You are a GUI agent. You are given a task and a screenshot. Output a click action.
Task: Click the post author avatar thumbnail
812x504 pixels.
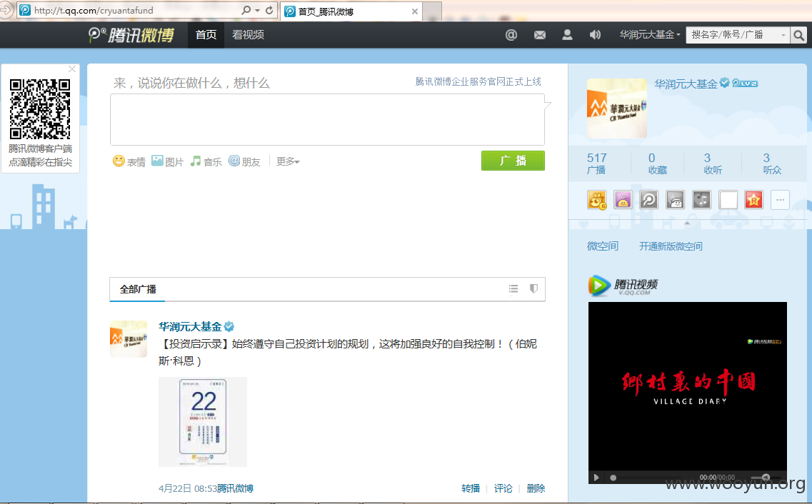[129, 339]
